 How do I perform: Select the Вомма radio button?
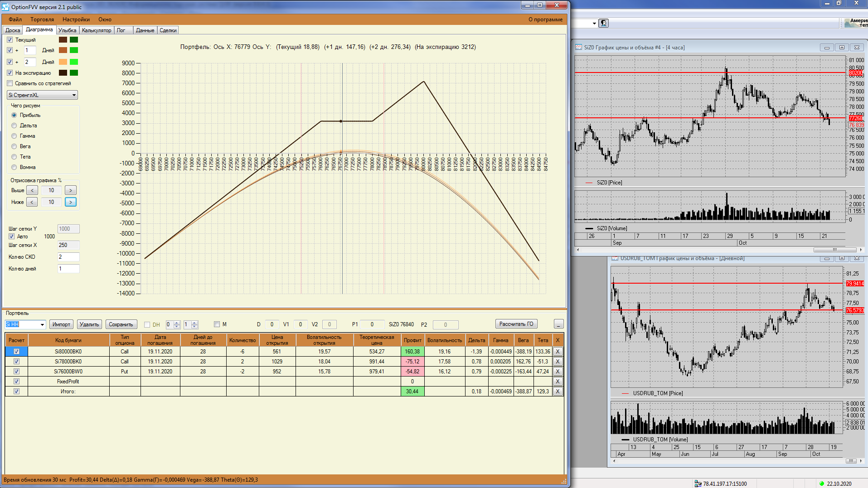(x=14, y=167)
